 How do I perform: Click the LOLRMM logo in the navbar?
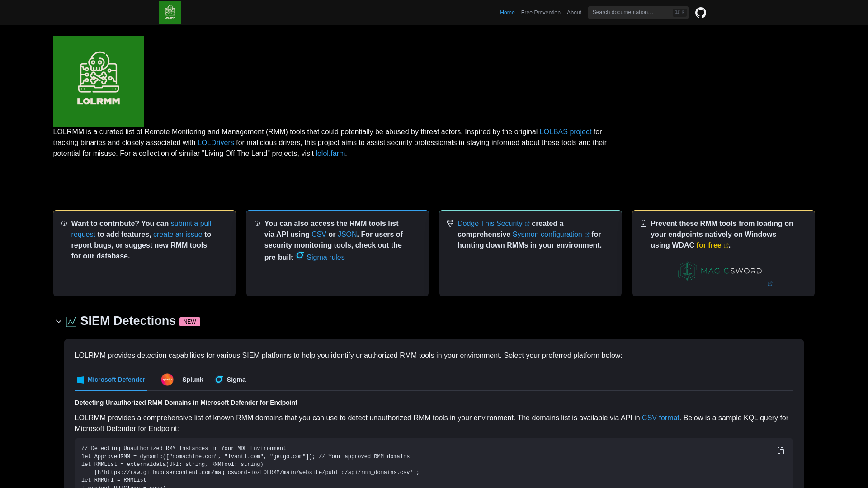coord(170,13)
